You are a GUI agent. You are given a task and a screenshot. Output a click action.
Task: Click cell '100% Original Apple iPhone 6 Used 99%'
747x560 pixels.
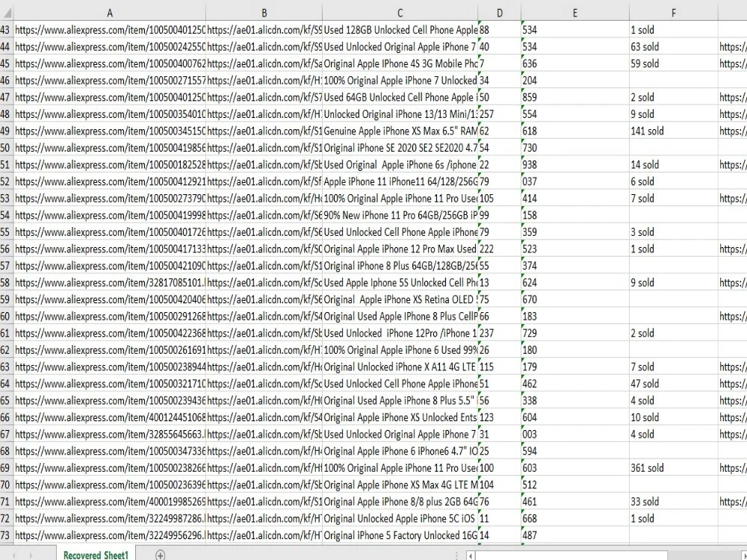(x=400, y=350)
